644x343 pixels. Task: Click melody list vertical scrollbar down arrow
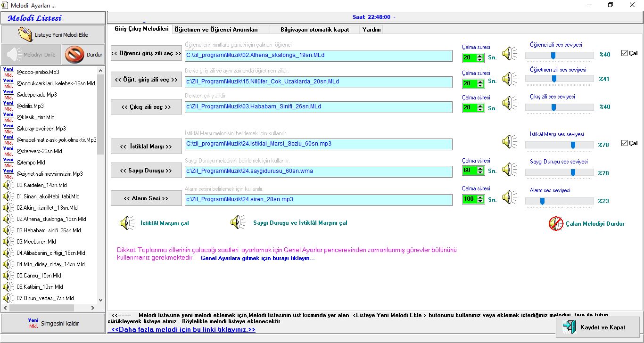[x=100, y=300]
